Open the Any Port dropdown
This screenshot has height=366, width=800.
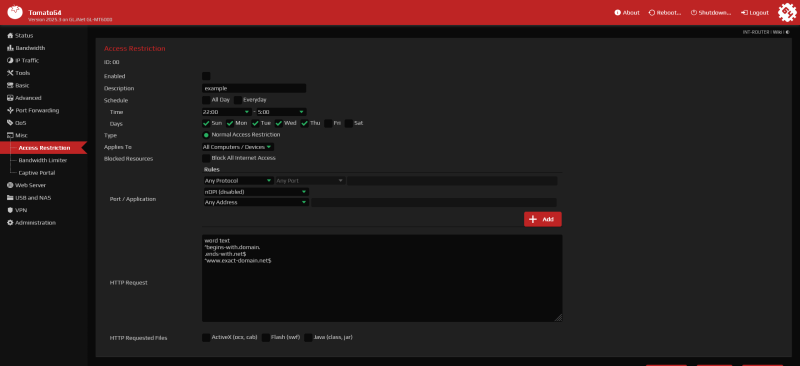[x=310, y=181]
